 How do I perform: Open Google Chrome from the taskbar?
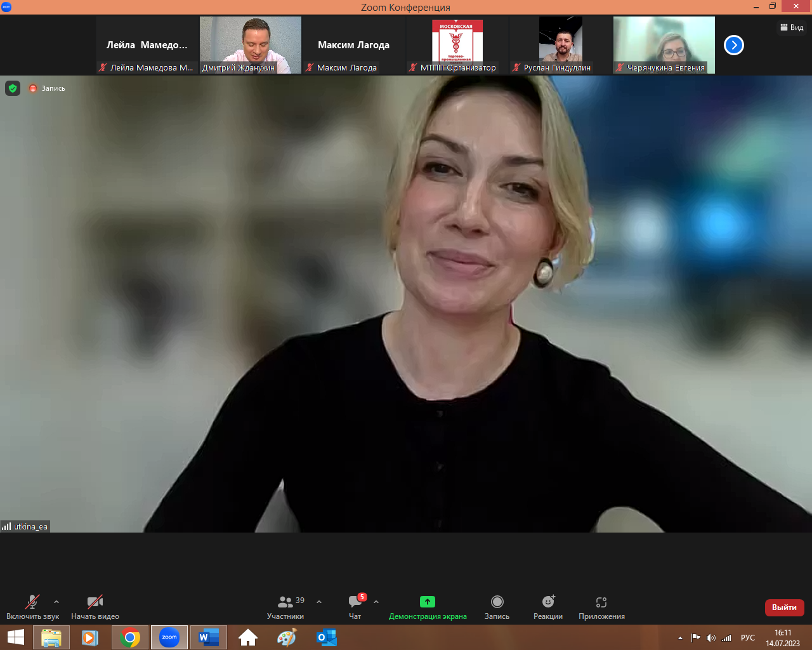coord(130,637)
